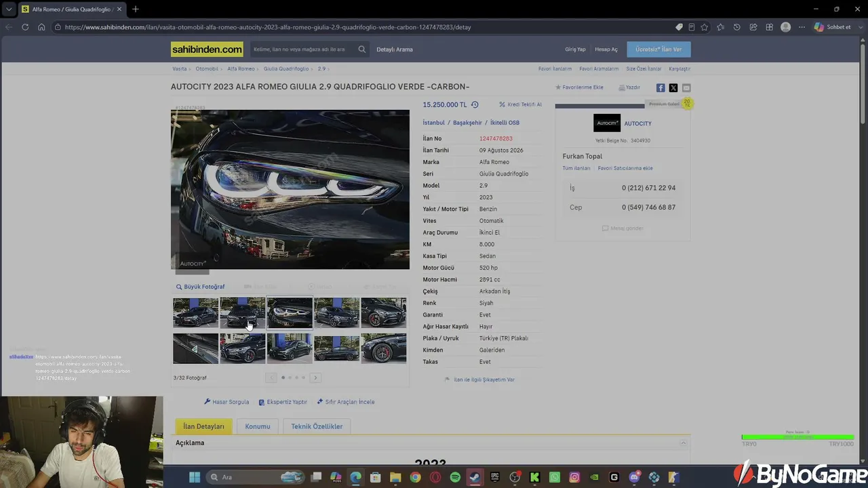The width and height of the screenshot is (868, 488).
Task: Click the AUTOCITY store name link
Action: (637, 123)
